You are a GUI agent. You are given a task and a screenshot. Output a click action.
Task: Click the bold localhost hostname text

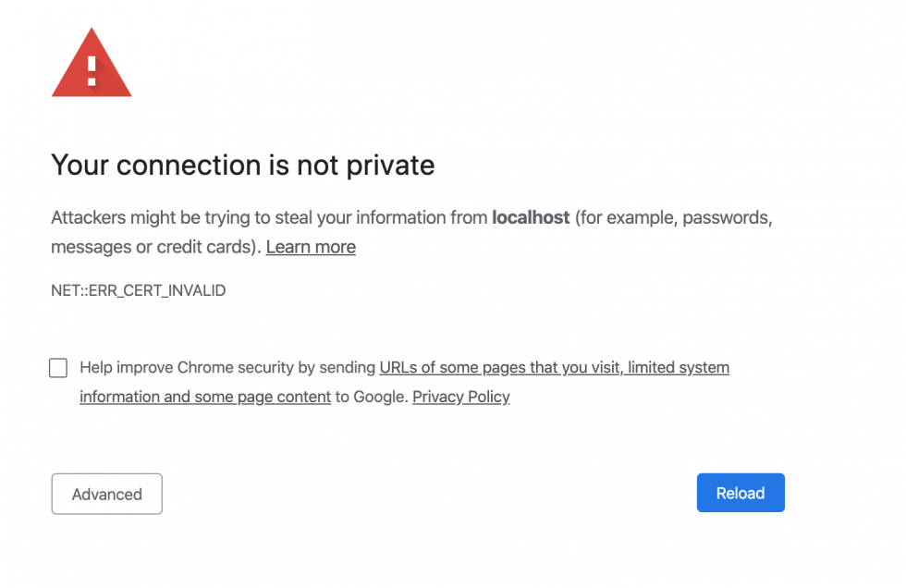(x=531, y=217)
